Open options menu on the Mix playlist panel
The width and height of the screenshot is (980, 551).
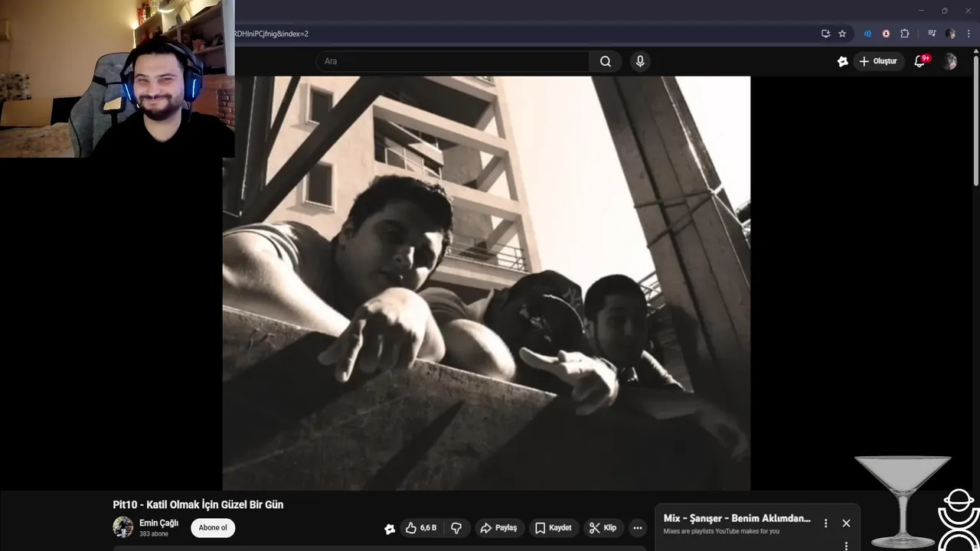tap(825, 523)
